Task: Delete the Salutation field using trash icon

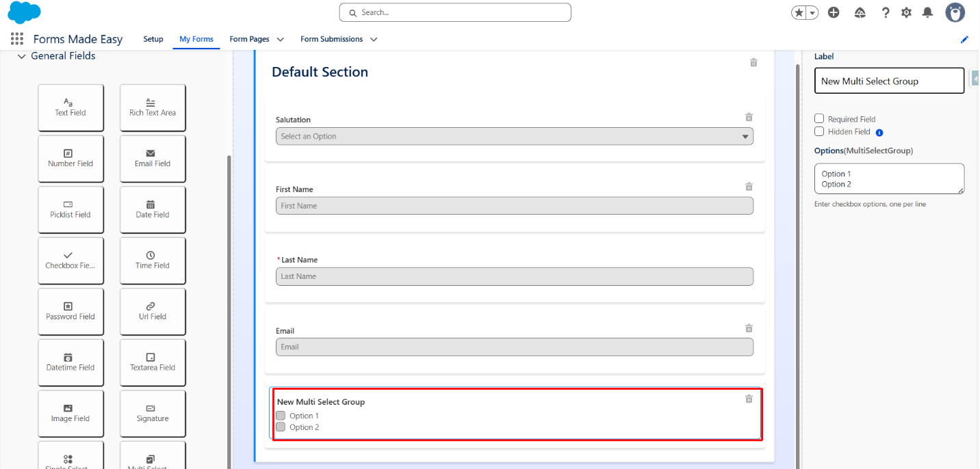Action: (x=749, y=117)
